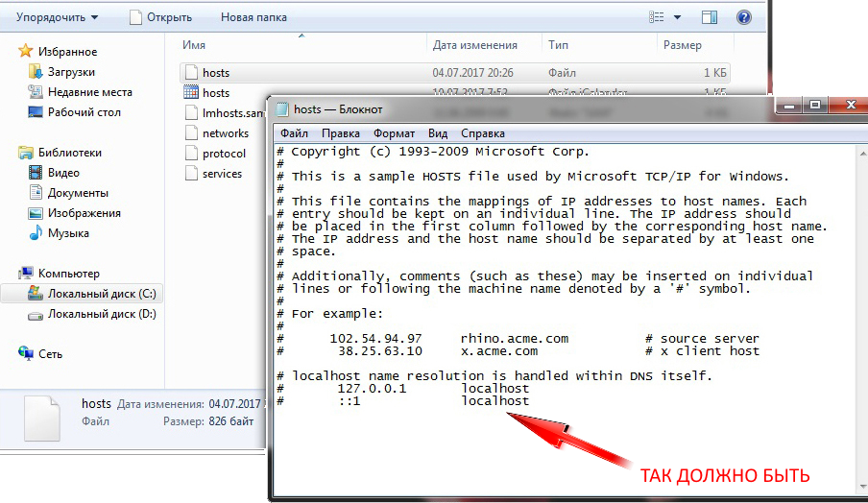Select the protocol file
The image size is (868, 503).
pyautogui.click(x=215, y=154)
